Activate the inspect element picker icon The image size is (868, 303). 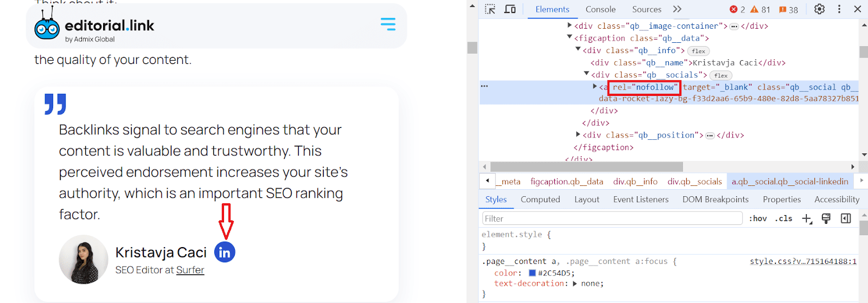(x=490, y=9)
